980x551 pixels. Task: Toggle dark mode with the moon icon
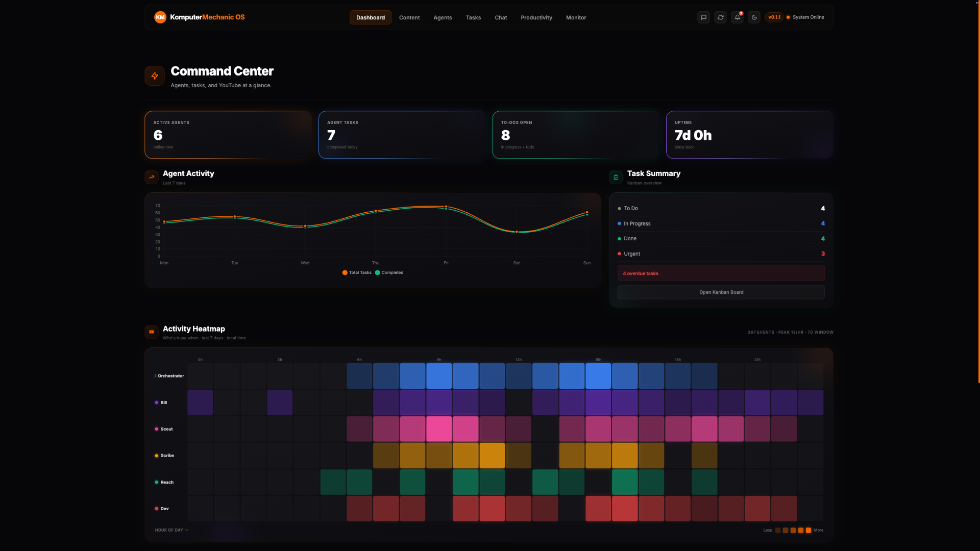point(754,17)
